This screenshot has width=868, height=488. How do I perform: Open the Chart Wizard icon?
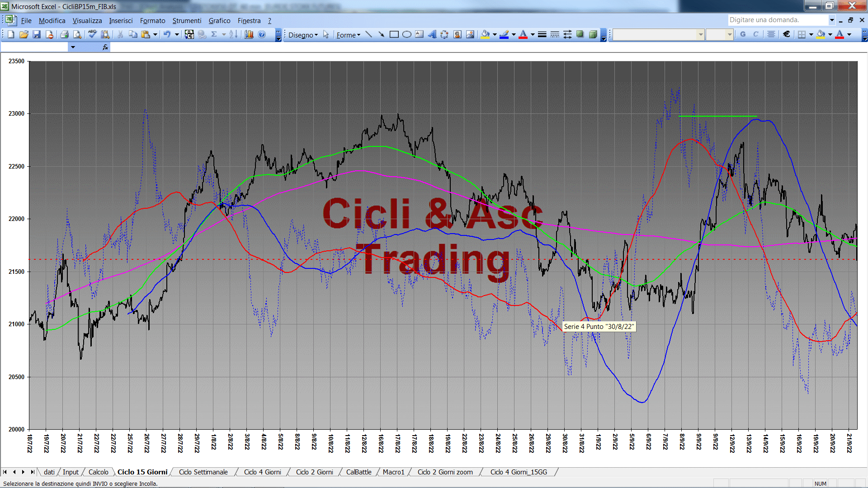coord(249,34)
